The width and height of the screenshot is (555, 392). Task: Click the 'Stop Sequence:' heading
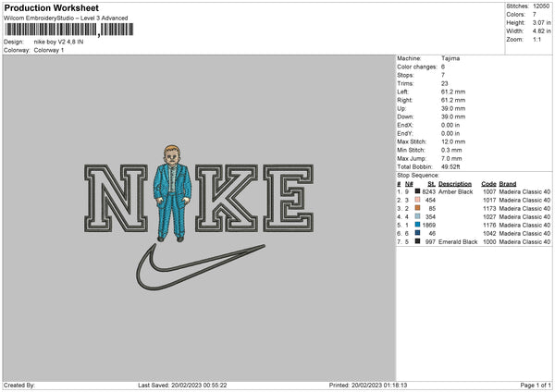tap(418, 176)
